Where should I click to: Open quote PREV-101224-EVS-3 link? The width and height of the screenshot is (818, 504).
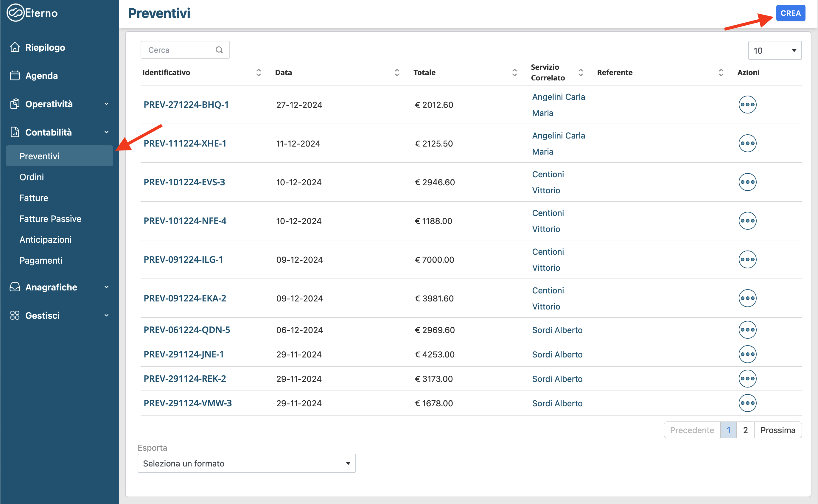tap(184, 182)
